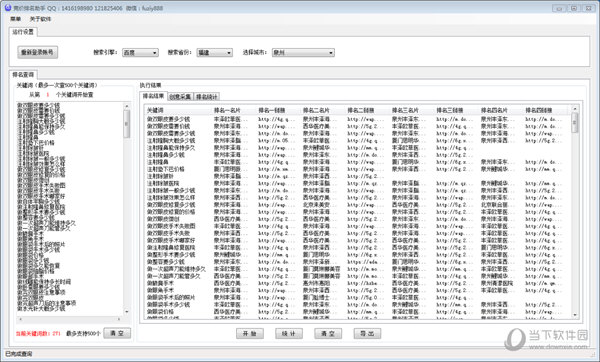This screenshot has width=600, height=362.
Task: Click the results table vertical scrollbar thumb
Action: click(575, 123)
